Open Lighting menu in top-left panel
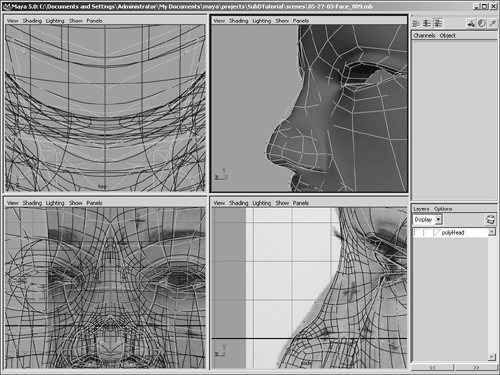 [x=55, y=21]
